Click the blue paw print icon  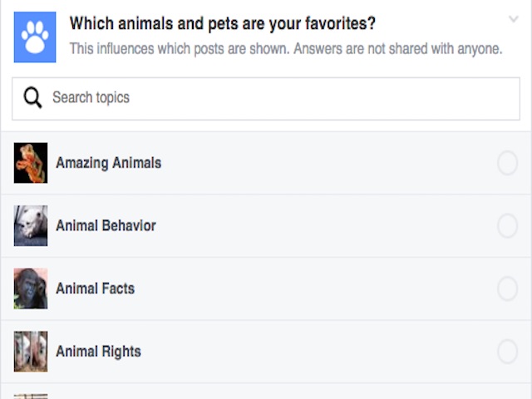(x=35, y=37)
